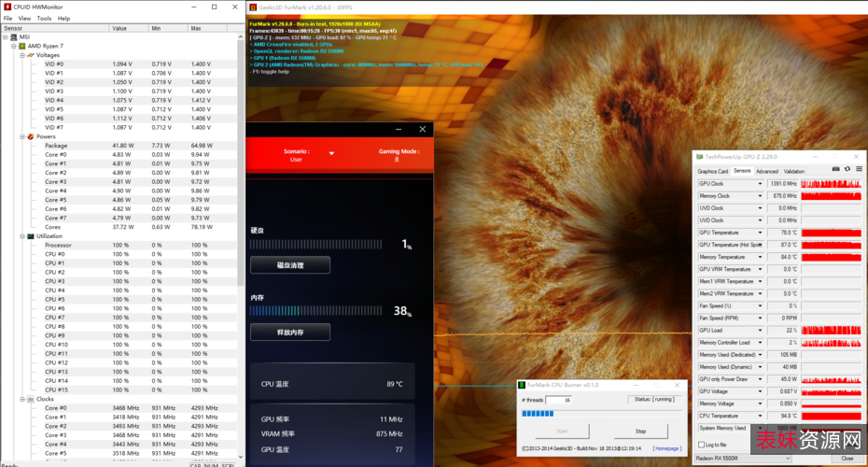Open the GPU Temperature sensor dropdown
This screenshot has height=467, width=868.
tap(760, 233)
